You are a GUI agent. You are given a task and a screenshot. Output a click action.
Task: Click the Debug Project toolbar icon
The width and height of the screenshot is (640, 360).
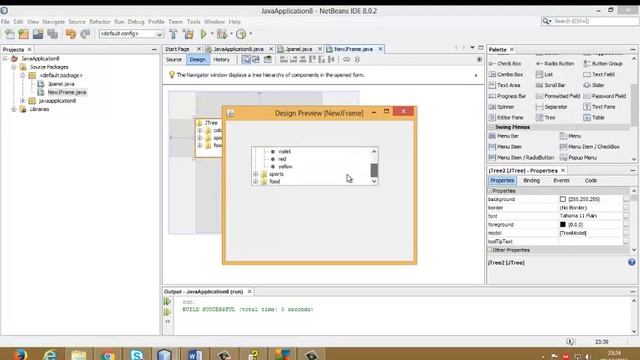222,34
